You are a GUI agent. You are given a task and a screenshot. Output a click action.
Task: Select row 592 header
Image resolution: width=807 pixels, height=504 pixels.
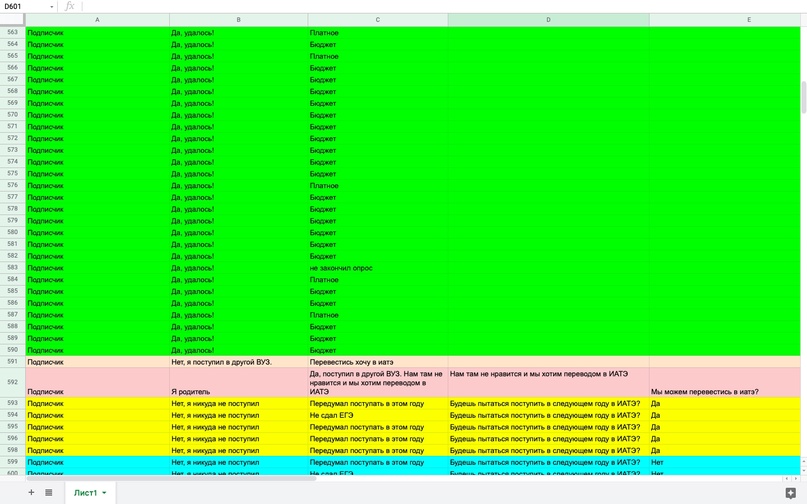(12, 382)
